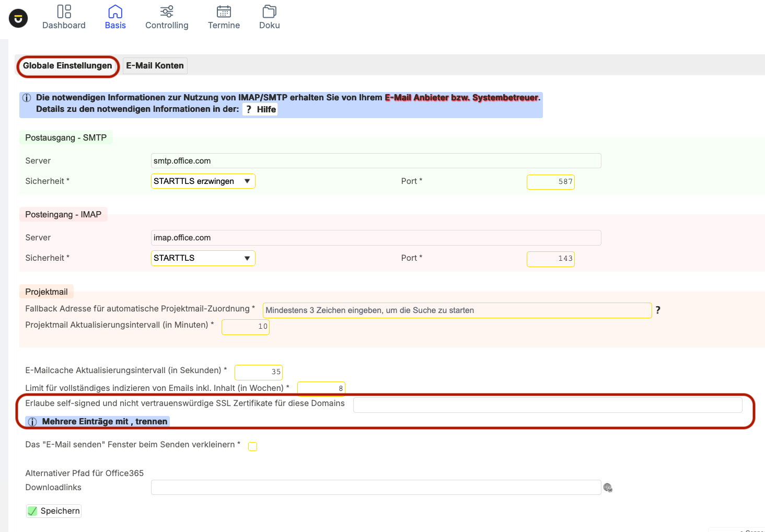The image size is (765, 532).
Task: Open Termine calendar section
Action: (x=224, y=17)
